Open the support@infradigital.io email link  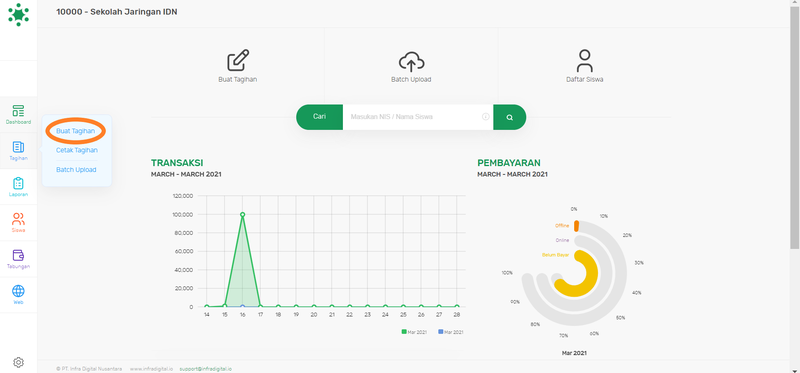click(206, 368)
